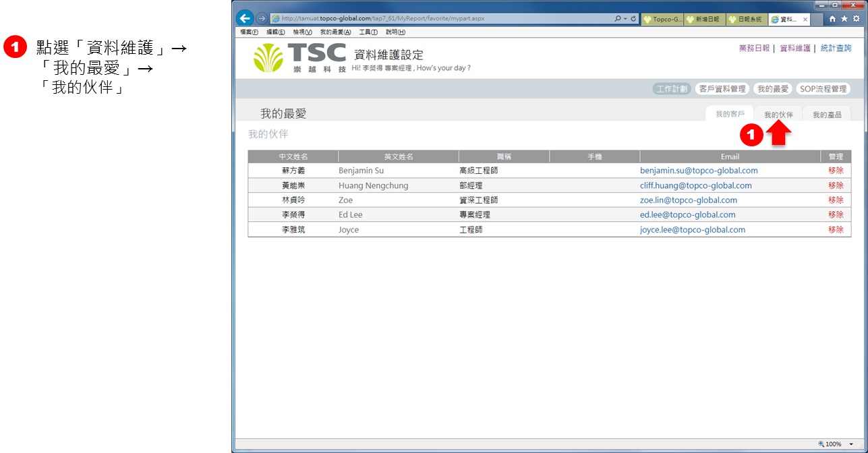The image size is (868, 453).
Task: Switch to the 我的伙伴 tab
Action: pyautogui.click(x=778, y=115)
